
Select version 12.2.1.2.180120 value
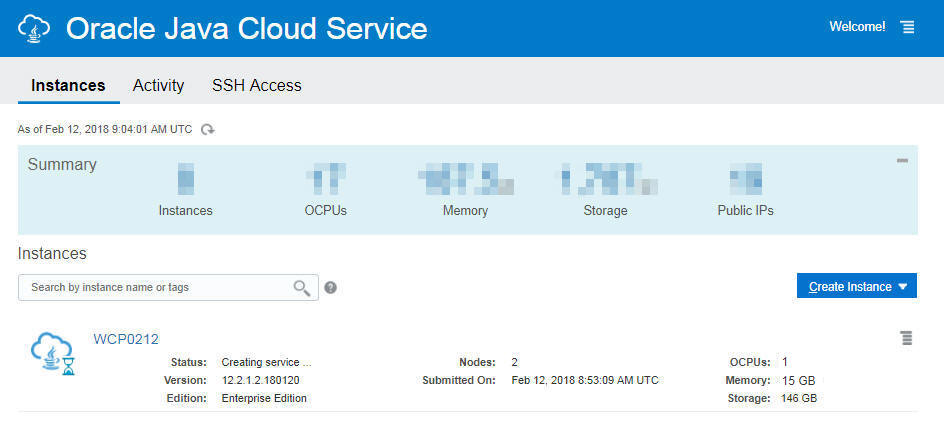click(x=261, y=381)
